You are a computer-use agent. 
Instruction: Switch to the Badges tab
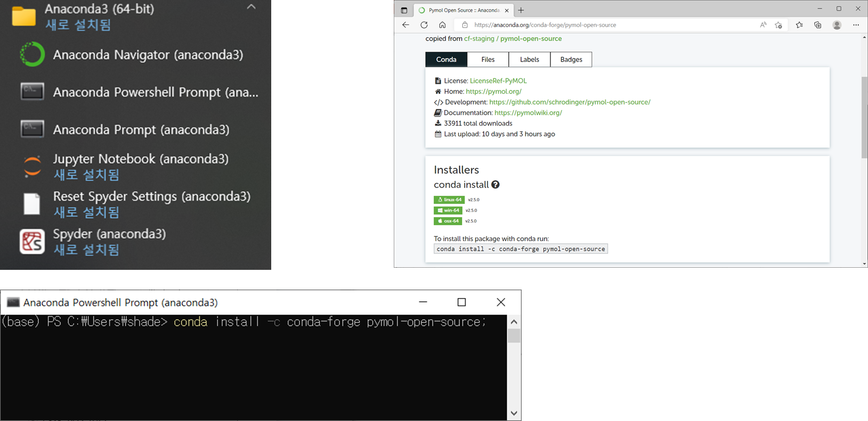click(571, 60)
